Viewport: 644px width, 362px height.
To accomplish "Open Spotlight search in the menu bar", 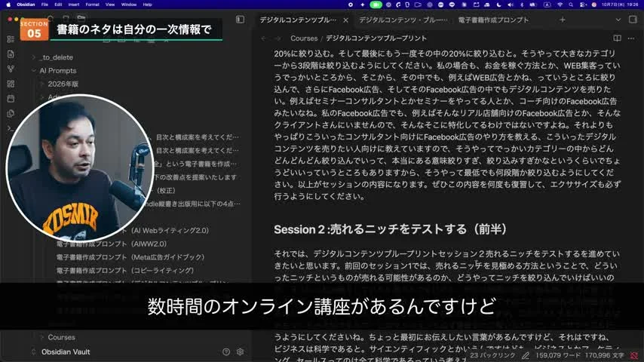I will click(x=571, y=5).
